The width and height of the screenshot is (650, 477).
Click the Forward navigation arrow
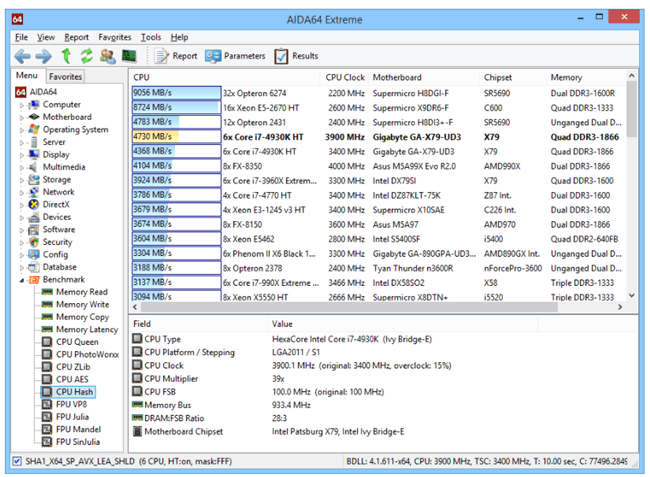click(x=44, y=56)
